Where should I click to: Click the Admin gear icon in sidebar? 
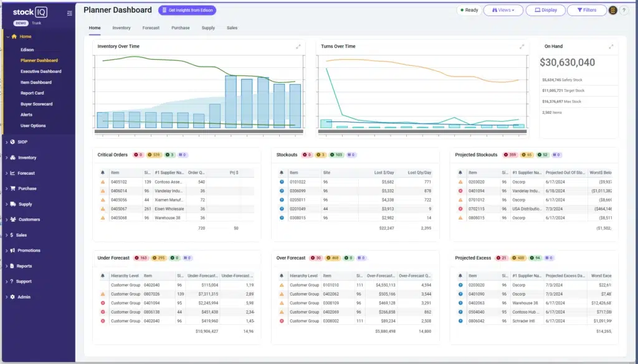tap(12, 297)
